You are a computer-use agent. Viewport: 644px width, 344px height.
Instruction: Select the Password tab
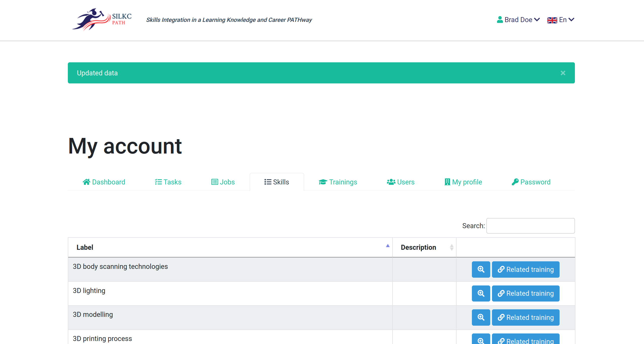point(531,182)
